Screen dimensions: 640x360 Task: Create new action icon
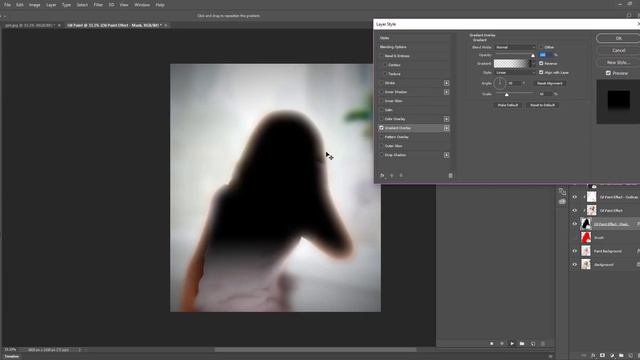click(533, 344)
